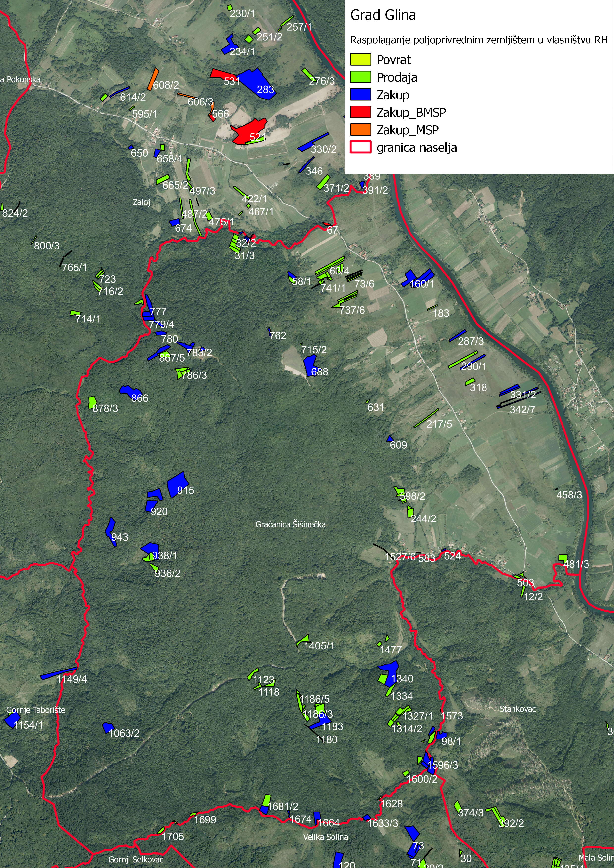Click the Grad Glina map title
Viewport: 614px width, 868px height.
click(383, 15)
